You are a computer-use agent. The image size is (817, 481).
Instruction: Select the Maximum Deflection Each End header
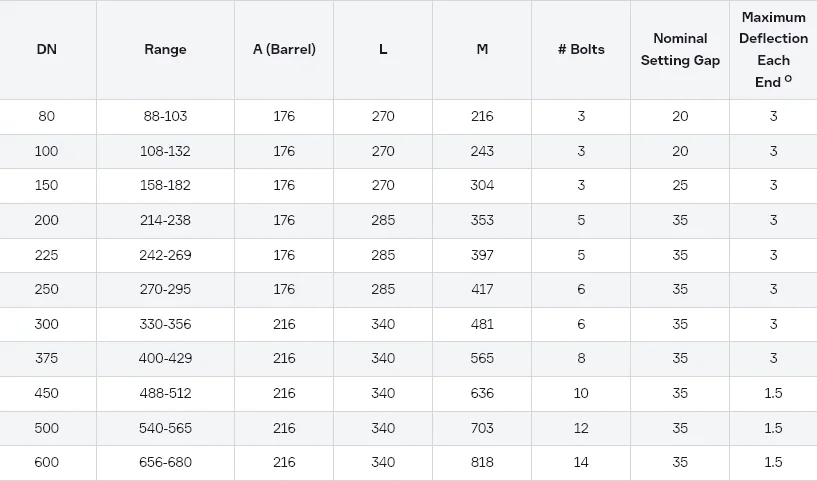click(773, 50)
